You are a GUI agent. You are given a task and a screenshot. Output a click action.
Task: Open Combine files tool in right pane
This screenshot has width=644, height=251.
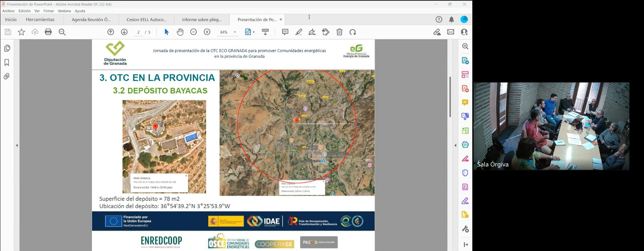click(x=465, y=117)
